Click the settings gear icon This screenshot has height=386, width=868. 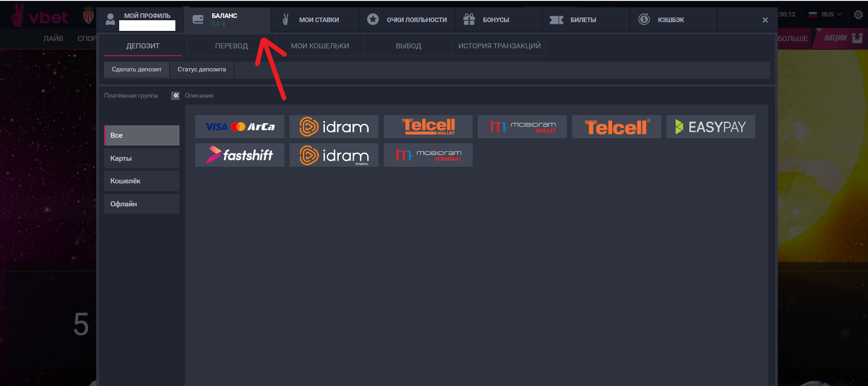click(x=858, y=14)
